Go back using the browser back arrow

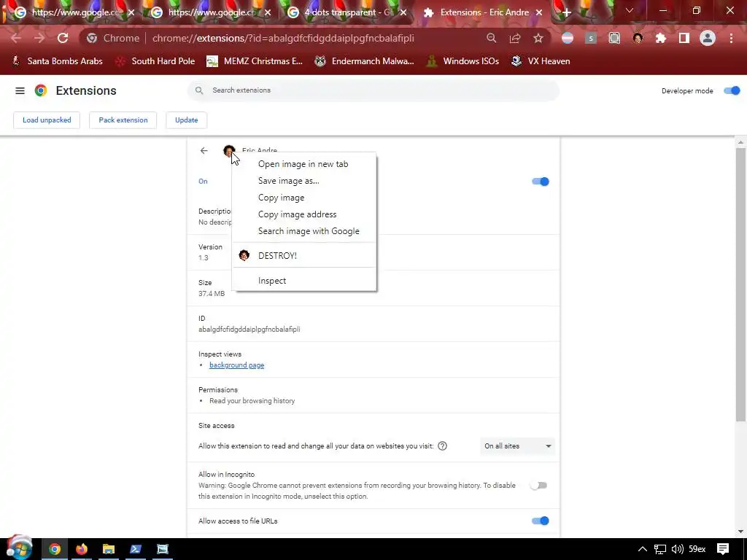[16, 38]
